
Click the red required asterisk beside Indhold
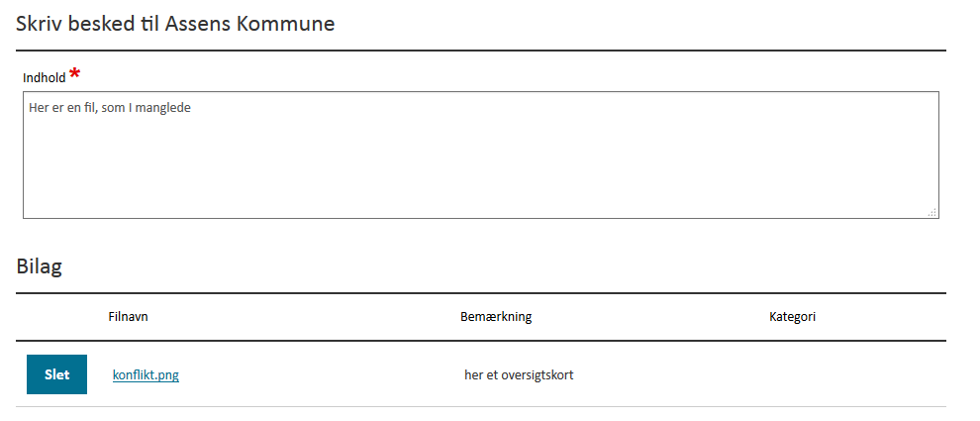pos(75,75)
